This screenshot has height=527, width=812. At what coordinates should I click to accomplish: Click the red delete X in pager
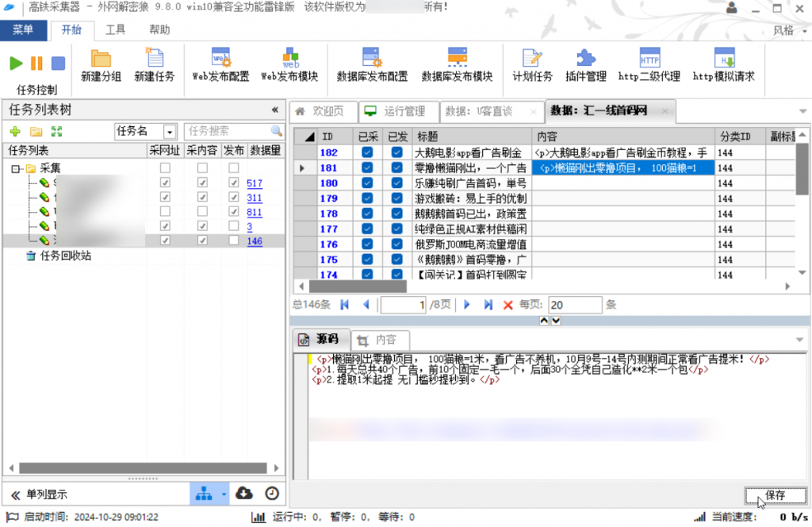click(507, 305)
